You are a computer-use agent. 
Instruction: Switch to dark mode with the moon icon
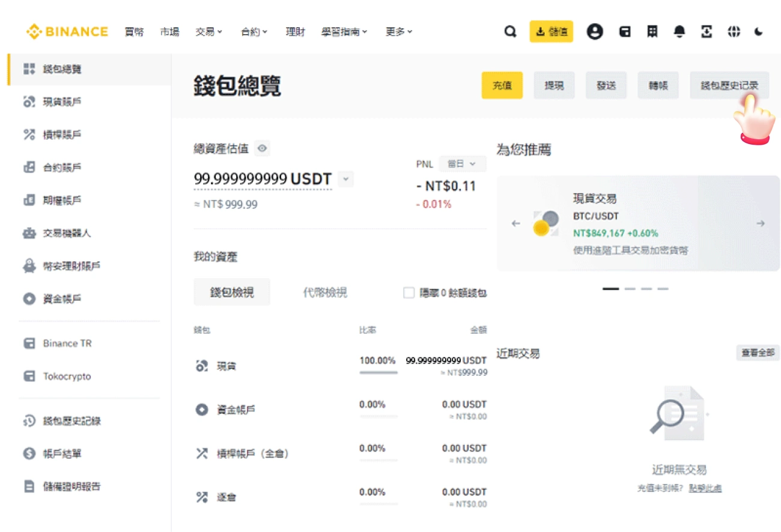point(759,32)
